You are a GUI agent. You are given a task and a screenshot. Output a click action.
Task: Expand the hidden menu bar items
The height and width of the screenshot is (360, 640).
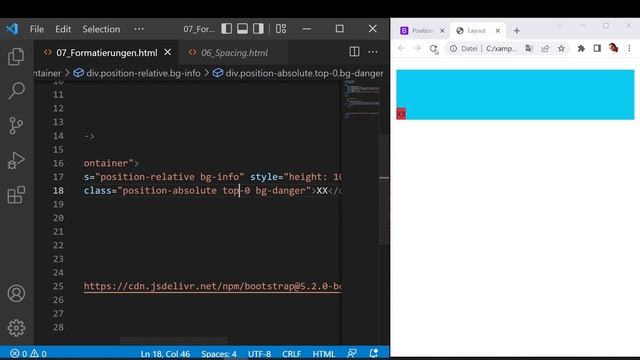pos(139,29)
